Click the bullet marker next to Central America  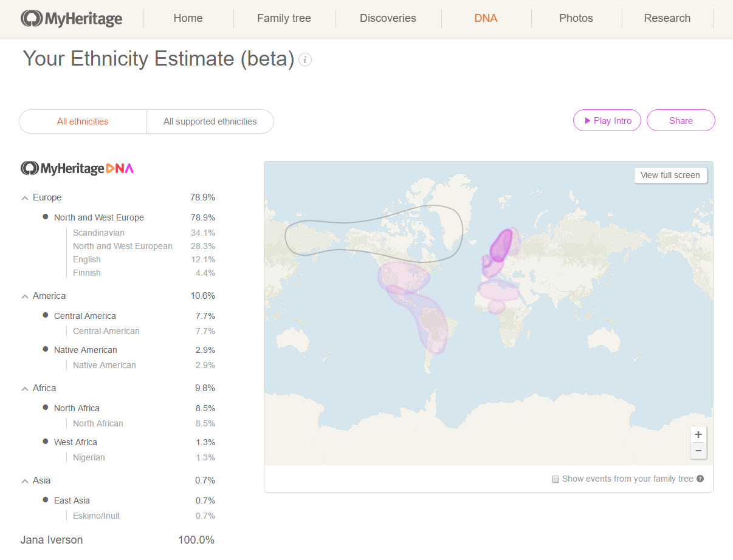(44, 316)
